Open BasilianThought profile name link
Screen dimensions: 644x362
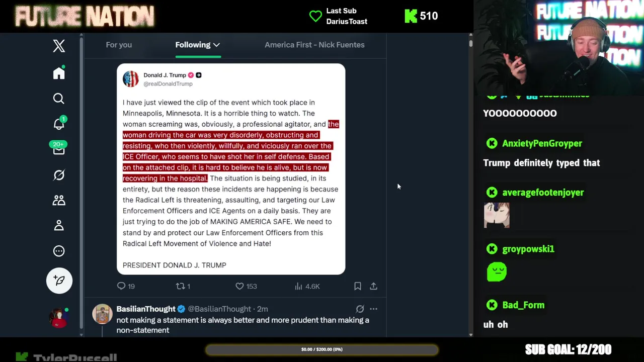click(146, 309)
